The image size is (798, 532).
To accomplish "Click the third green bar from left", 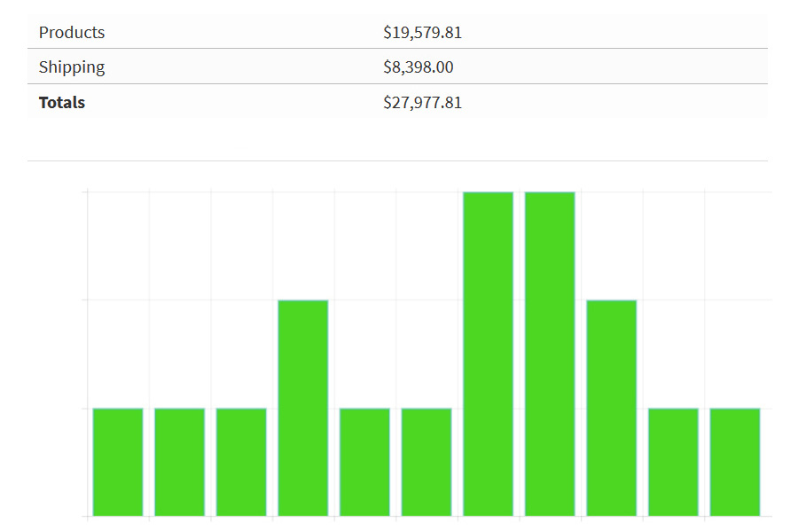I will pos(241,462).
